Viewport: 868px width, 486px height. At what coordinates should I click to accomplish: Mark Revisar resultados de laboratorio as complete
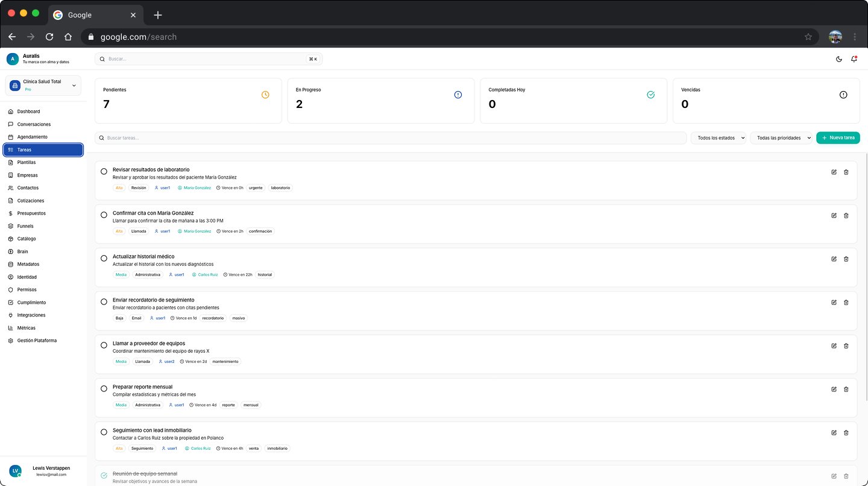point(104,172)
